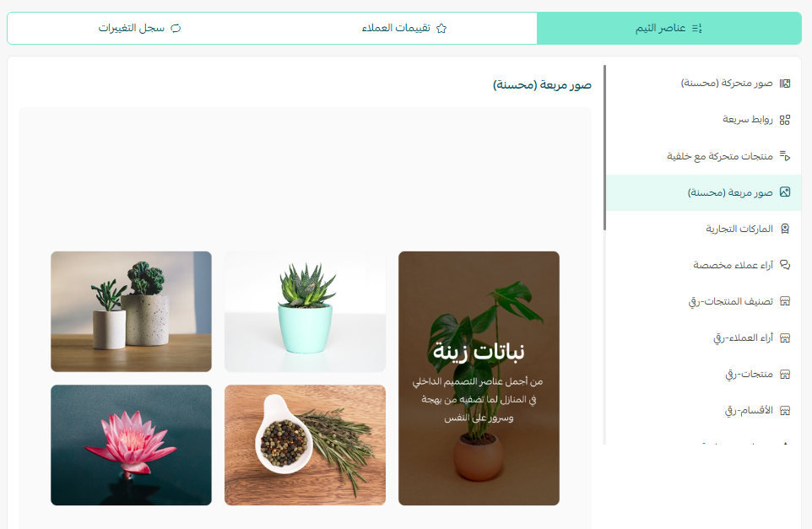Screen dimensions: 812x529
Task: Click the custom customer reviews chat icon
Action: tap(785, 265)
